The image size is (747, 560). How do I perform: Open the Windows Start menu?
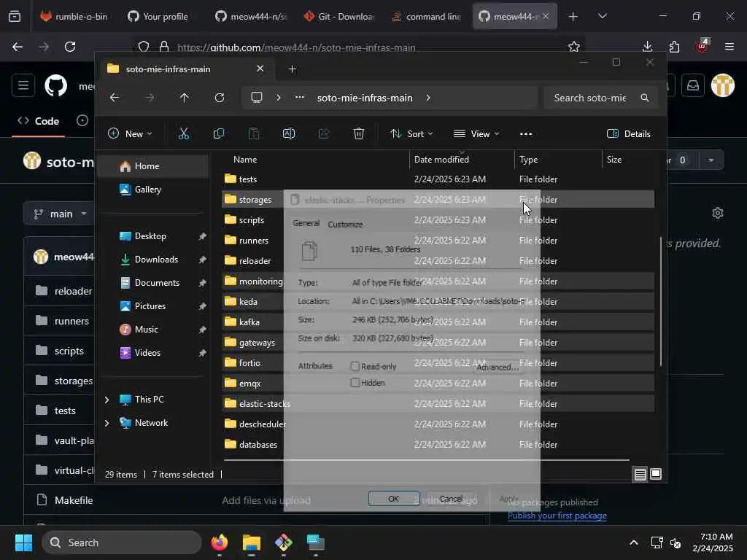(x=23, y=542)
